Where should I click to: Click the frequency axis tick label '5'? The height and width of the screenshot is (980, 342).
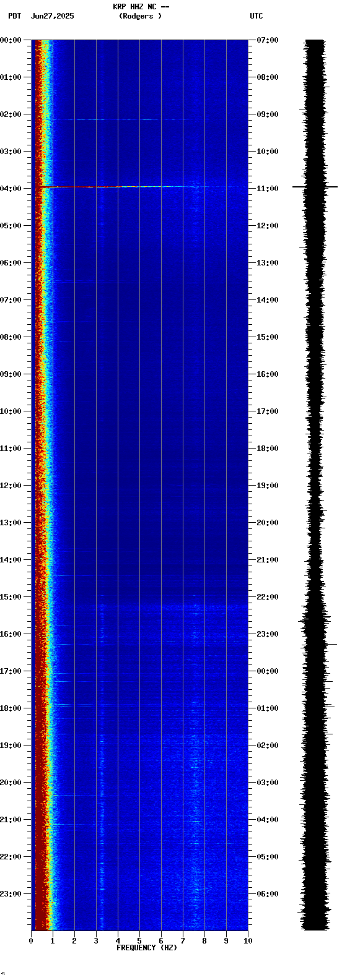139,941
